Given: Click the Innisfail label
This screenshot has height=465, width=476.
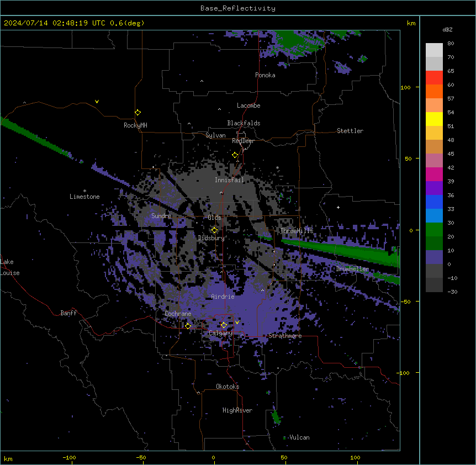Looking at the screenshot, I should pyautogui.click(x=229, y=180).
